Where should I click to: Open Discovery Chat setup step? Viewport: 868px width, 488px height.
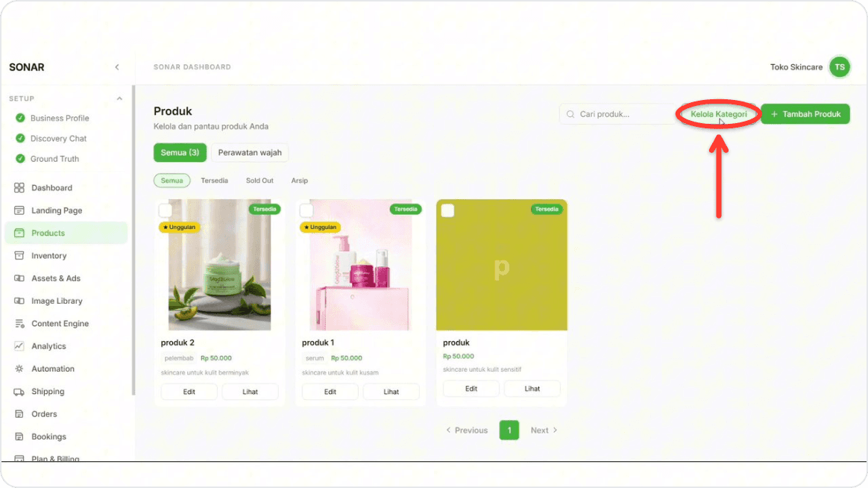[59, 139]
